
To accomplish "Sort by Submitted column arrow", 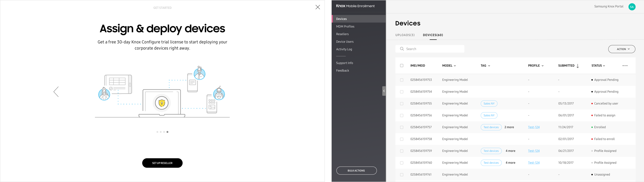I will coord(578,66).
